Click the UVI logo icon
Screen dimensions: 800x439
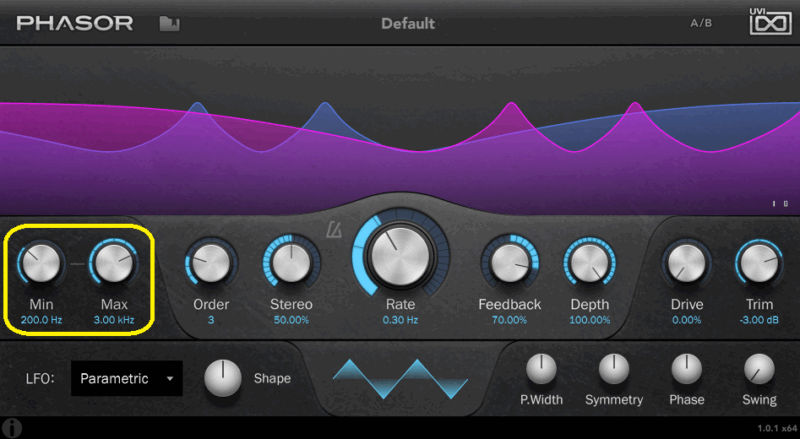point(770,21)
